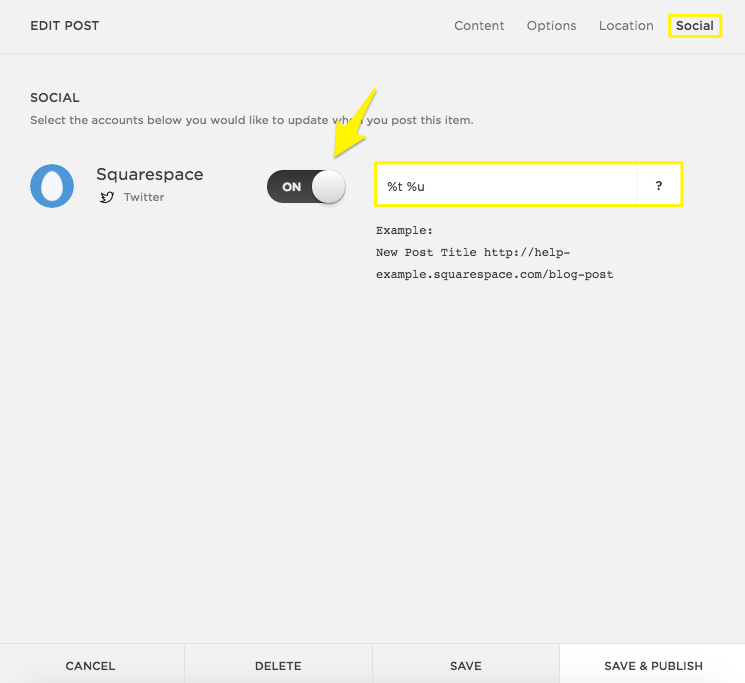Select the highlighted Social tab
This screenshot has width=745, height=683.
pyautogui.click(x=694, y=26)
